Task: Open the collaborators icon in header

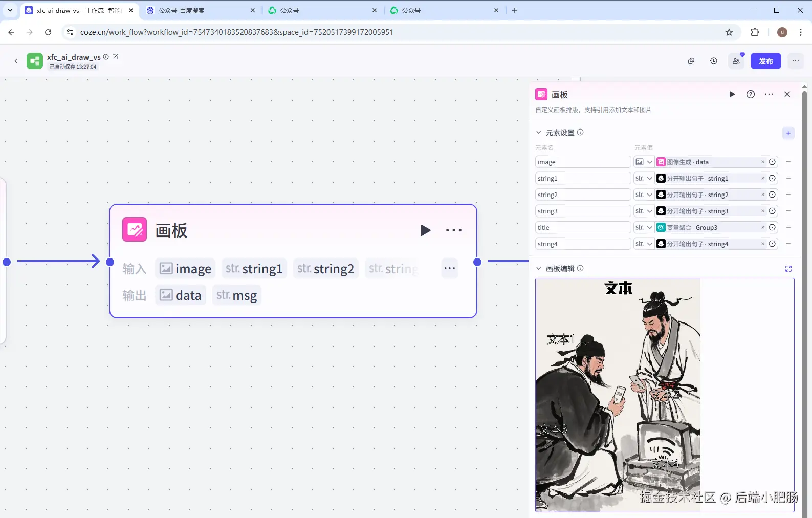Action: coord(736,61)
